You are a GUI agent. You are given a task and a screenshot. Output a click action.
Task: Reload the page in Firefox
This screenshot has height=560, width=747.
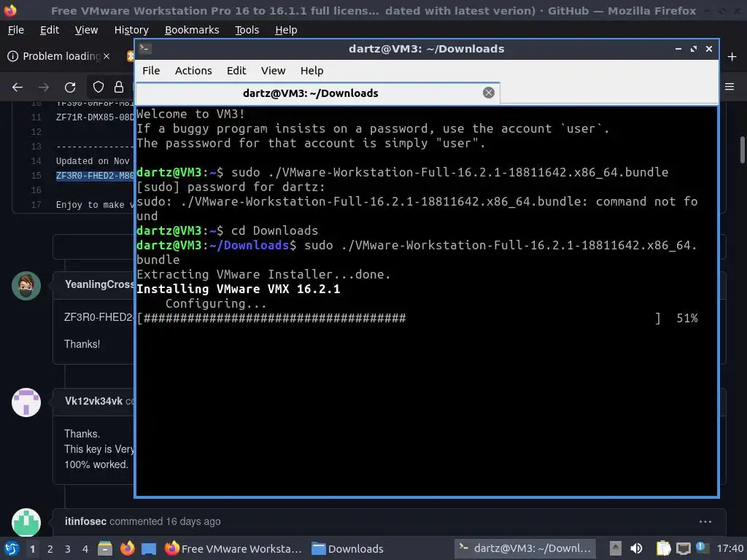click(x=70, y=87)
